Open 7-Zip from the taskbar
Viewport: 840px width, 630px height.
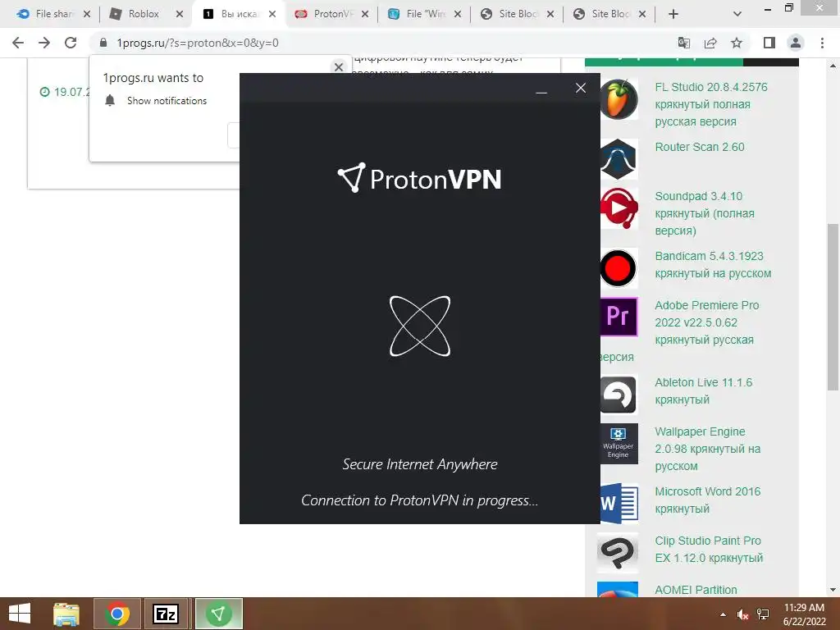coord(166,614)
